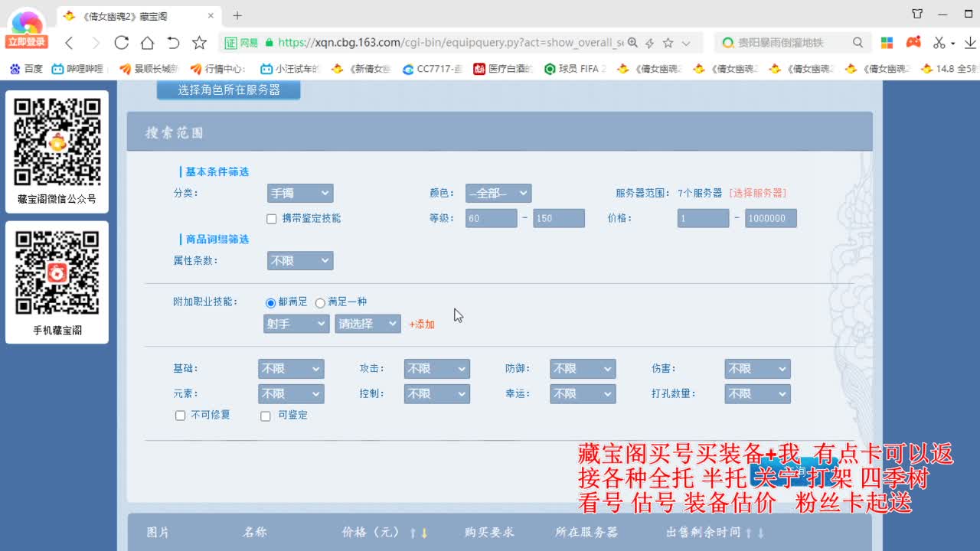
Task: Expand the 颜色 dropdown set to 全部
Action: click(x=498, y=193)
